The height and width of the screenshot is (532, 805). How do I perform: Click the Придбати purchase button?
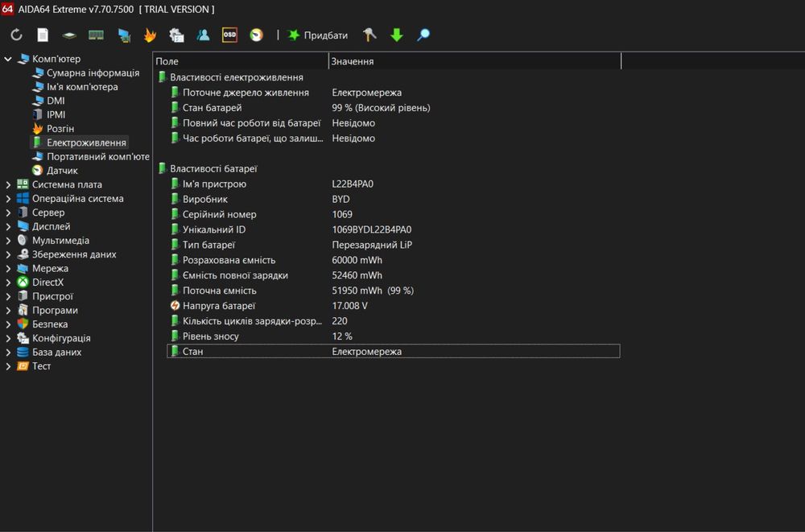pyautogui.click(x=318, y=35)
